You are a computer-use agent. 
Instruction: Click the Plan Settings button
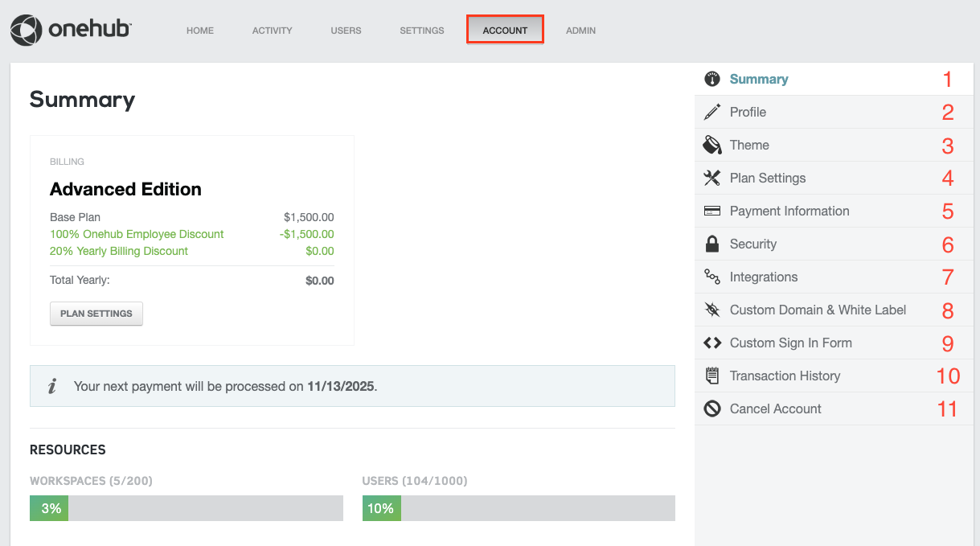96,314
